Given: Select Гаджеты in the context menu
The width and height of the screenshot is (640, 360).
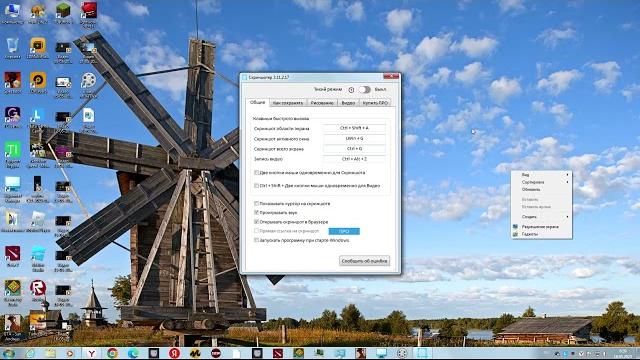Looking at the screenshot, I should point(541,234).
